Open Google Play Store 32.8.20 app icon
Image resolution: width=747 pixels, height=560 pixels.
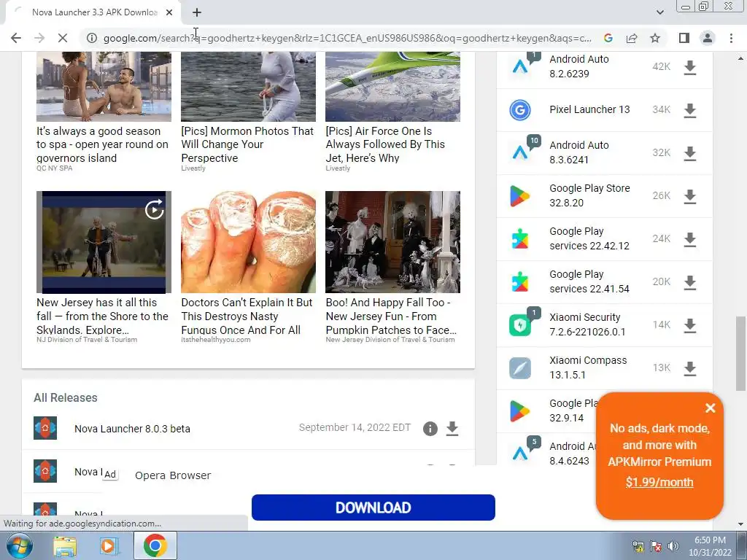pos(519,196)
